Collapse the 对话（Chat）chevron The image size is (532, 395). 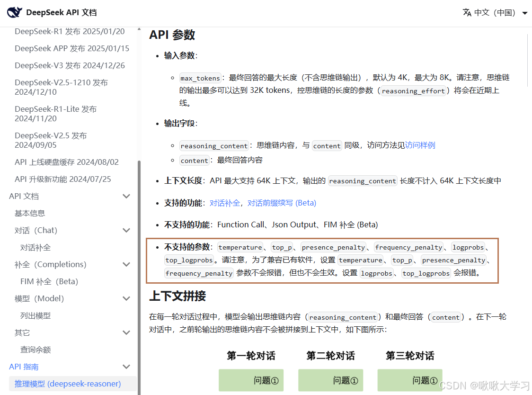pos(126,230)
